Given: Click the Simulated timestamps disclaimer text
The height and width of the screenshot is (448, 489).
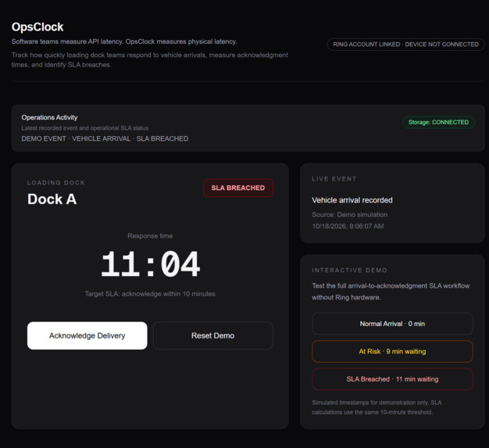Looking at the screenshot, I should [377, 407].
